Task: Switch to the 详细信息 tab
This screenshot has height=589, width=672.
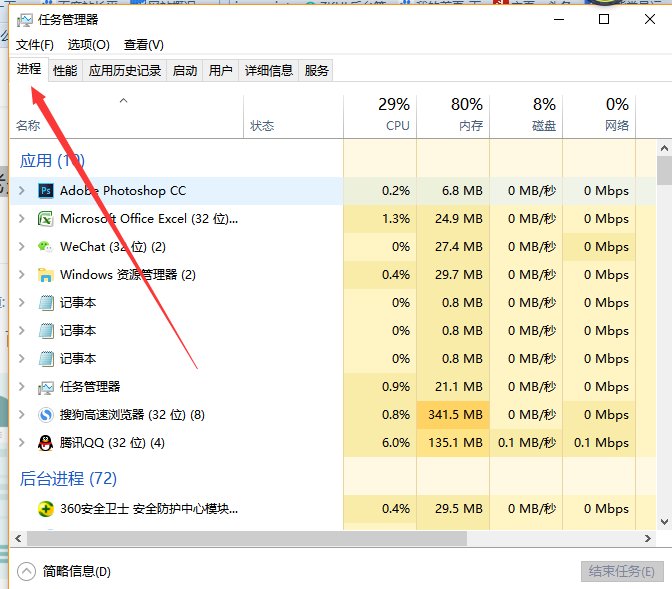Action: pyautogui.click(x=269, y=70)
